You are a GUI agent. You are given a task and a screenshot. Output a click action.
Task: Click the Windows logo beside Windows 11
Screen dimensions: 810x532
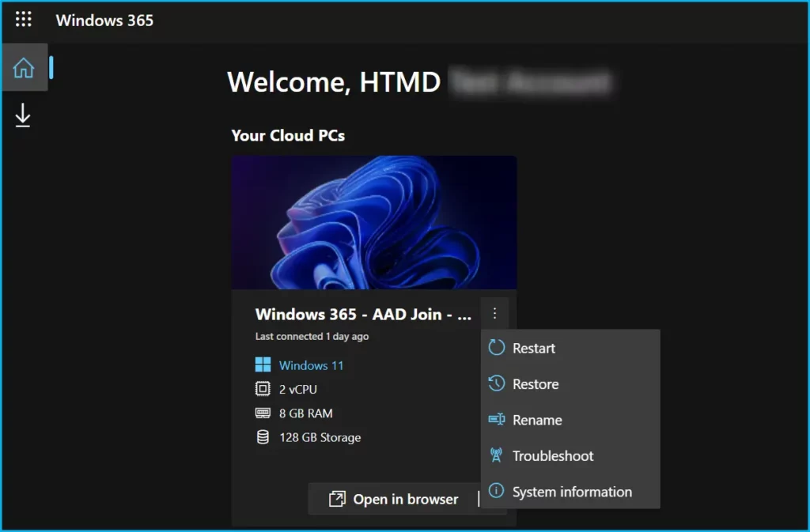263,365
